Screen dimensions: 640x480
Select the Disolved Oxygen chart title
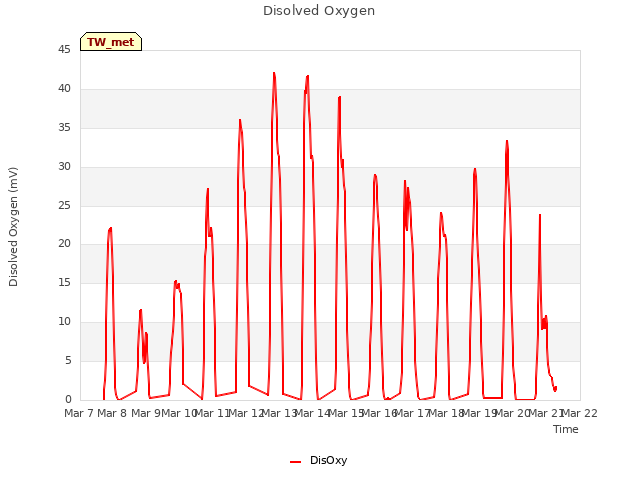pyautogui.click(x=319, y=11)
